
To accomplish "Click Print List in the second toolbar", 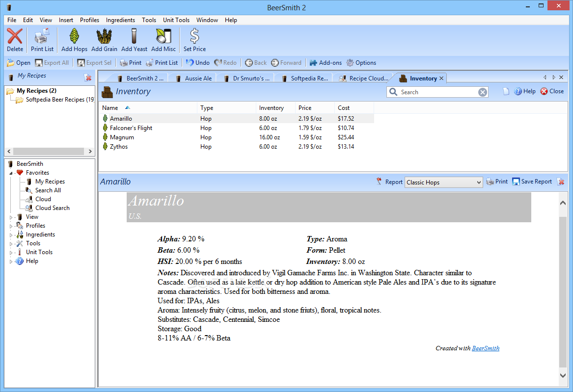I will tap(162, 63).
